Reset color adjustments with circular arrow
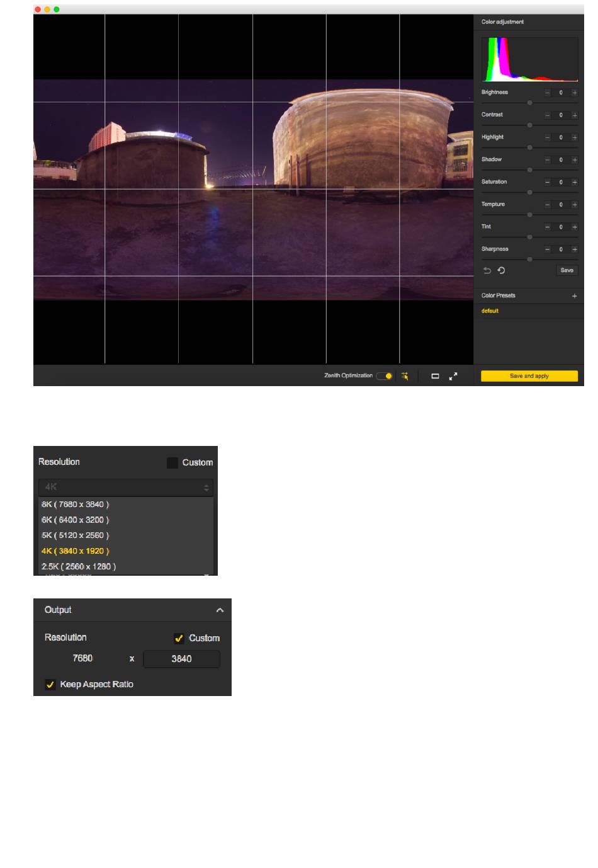The height and width of the screenshot is (868, 598). click(501, 270)
